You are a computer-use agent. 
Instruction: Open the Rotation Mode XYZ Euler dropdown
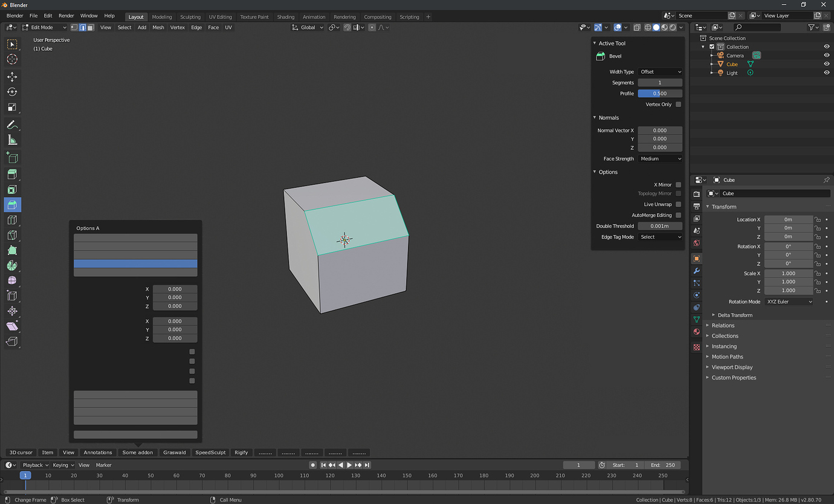coord(789,302)
